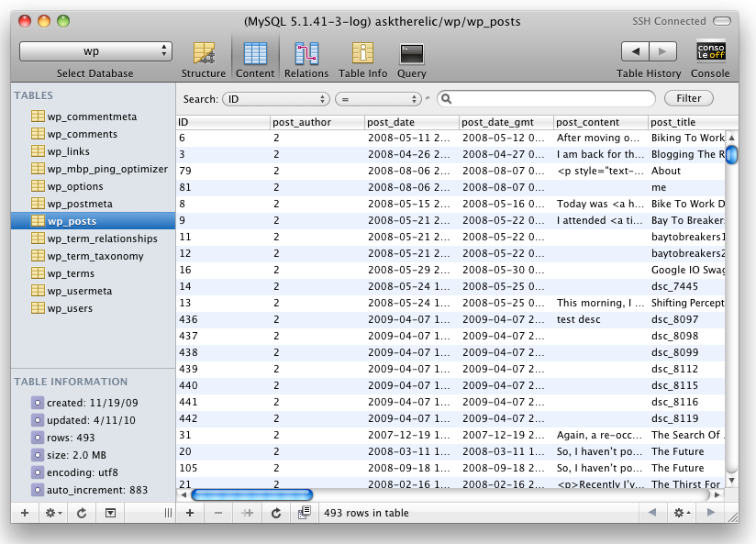This screenshot has height=544, width=756.
Task: Select the wp_options table
Action: click(x=75, y=186)
